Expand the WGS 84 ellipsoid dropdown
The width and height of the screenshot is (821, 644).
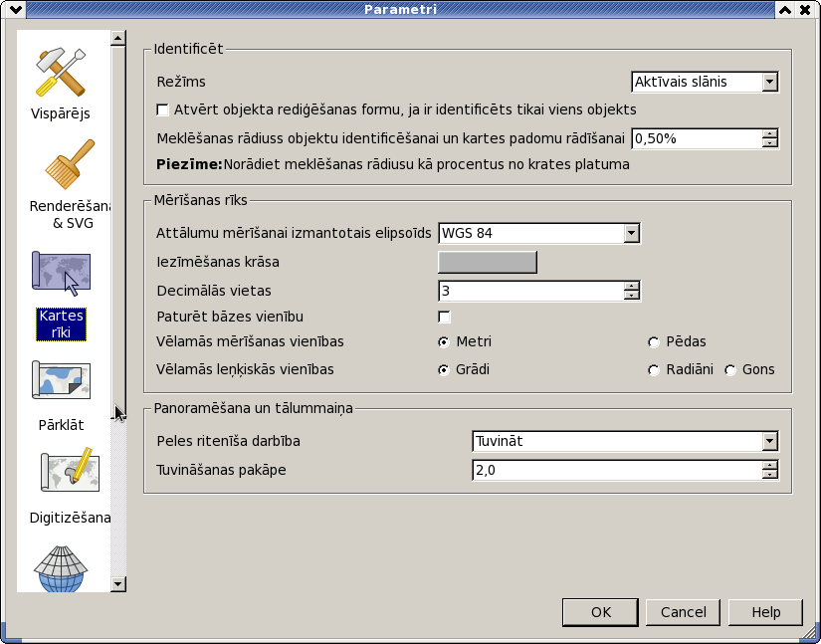click(x=539, y=233)
